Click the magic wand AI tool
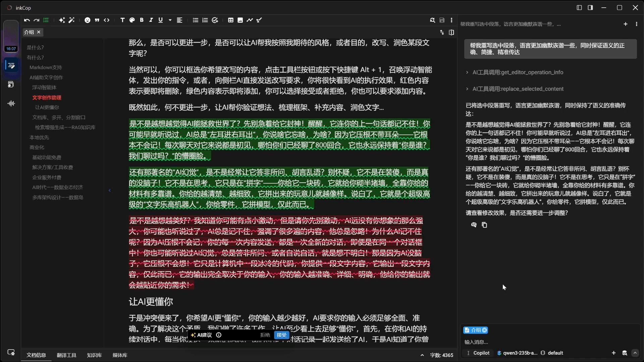The image size is (644, 362). 71,20
